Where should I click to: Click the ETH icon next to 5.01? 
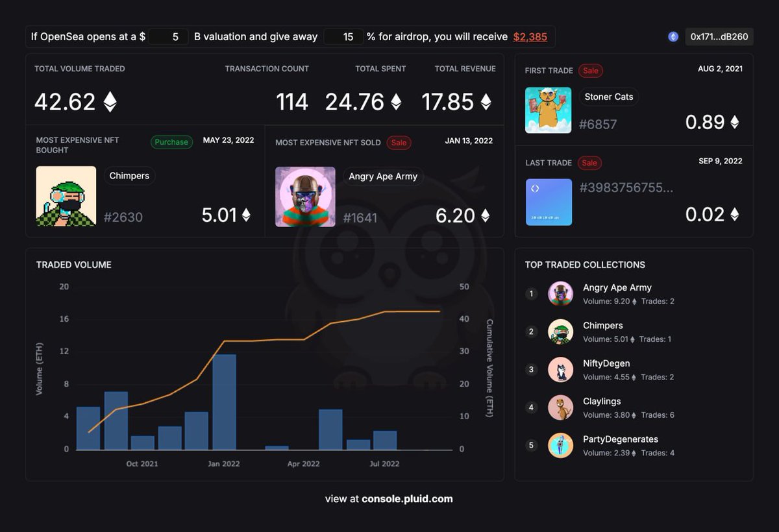246,215
